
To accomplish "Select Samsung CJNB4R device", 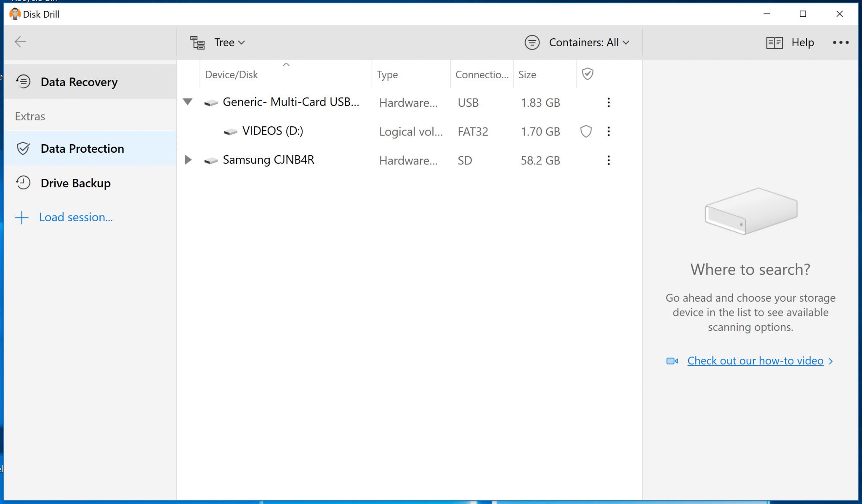I will (x=409, y=160).
